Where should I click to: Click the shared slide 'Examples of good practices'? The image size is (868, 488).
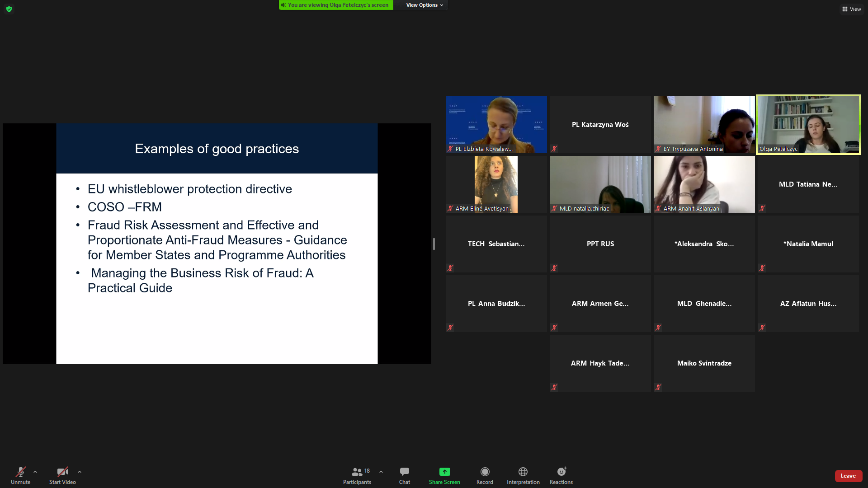click(x=217, y=244)
